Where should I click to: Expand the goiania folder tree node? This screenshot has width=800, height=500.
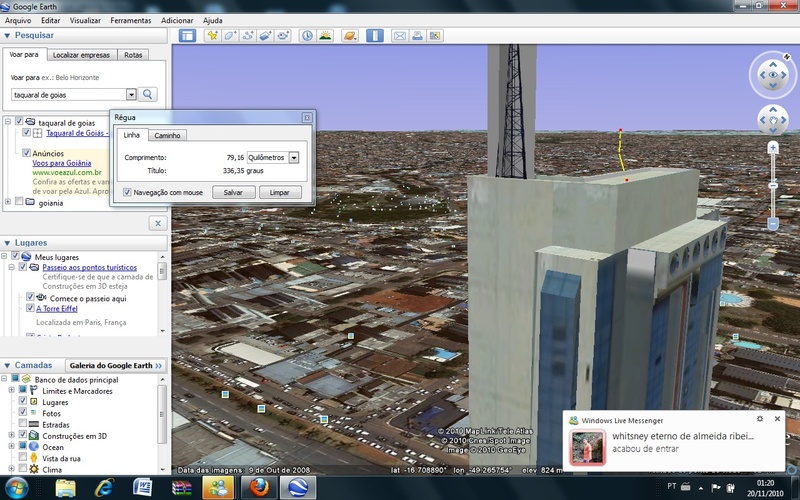pyautogui.click(x=8, y=202)
